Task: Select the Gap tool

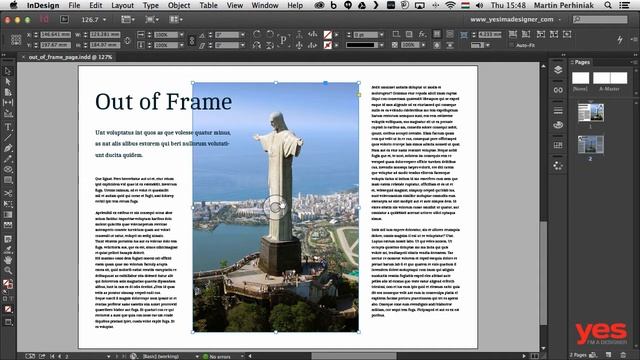Action: tap(8, 103)
